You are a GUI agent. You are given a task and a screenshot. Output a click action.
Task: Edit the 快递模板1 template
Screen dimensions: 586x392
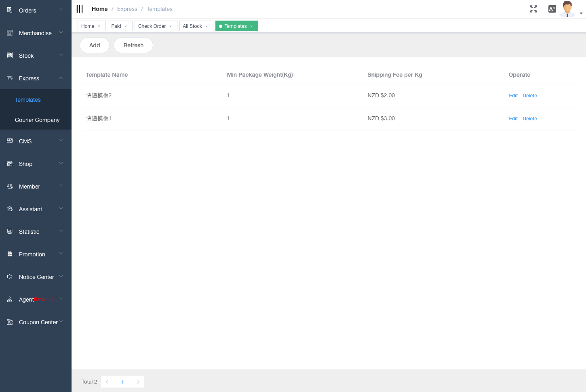pos(513,118)
